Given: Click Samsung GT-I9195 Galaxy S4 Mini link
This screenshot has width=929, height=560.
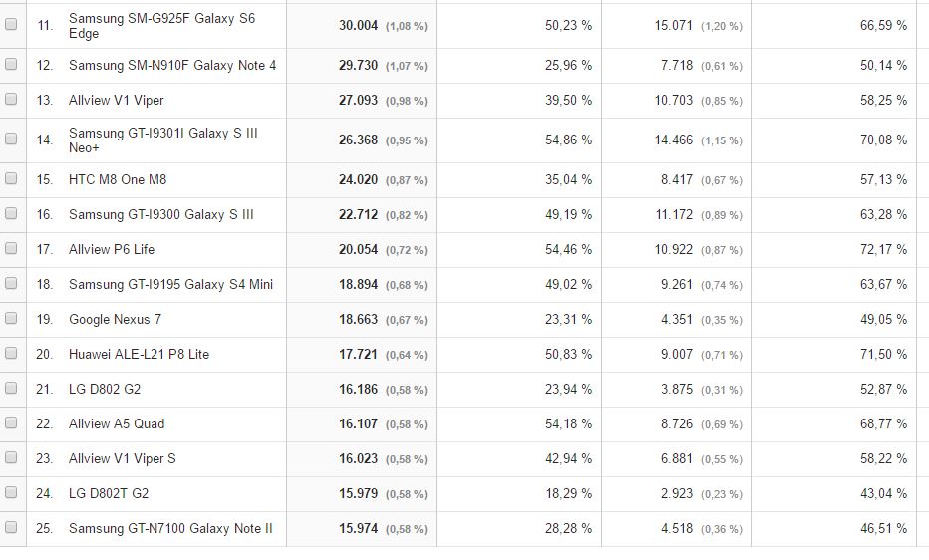Looking at the screenshot, I should 170,284.
